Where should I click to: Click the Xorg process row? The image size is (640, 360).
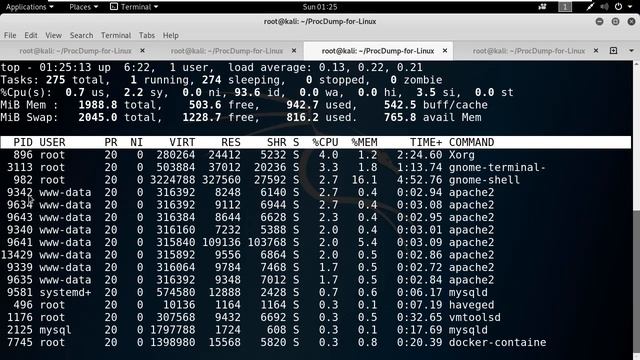[316, 155]
